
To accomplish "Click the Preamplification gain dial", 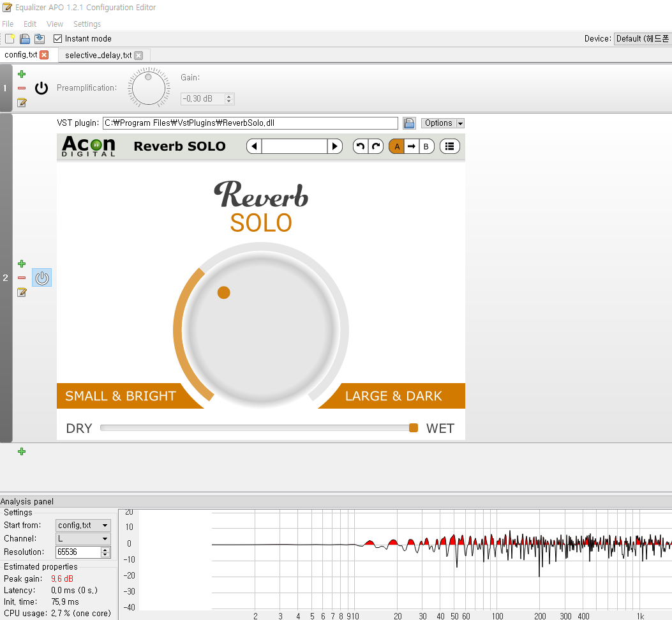I will point(149,88).
